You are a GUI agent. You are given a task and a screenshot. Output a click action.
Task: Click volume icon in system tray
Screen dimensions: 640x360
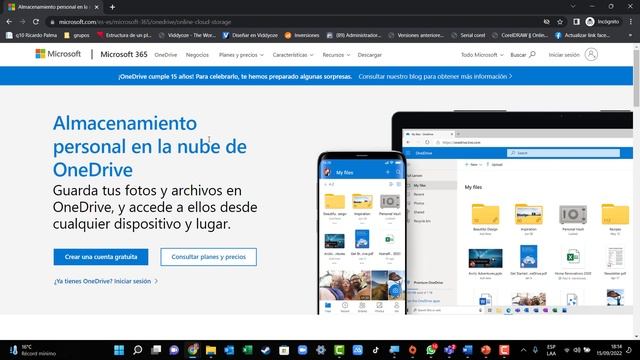(x=577, y=350)
